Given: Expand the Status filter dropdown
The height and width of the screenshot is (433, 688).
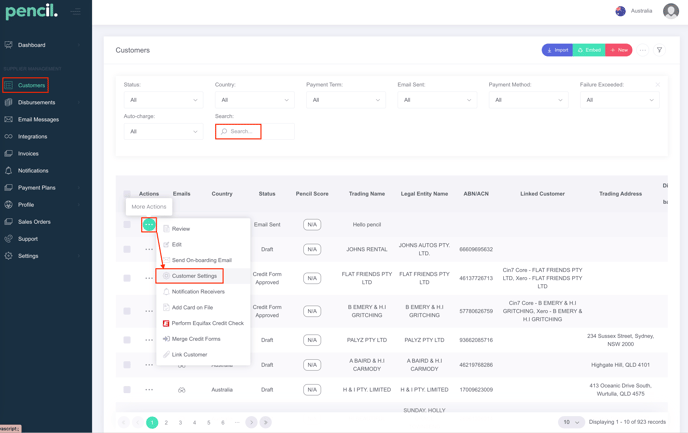Looking at the screenshot, I should (163, 100).
